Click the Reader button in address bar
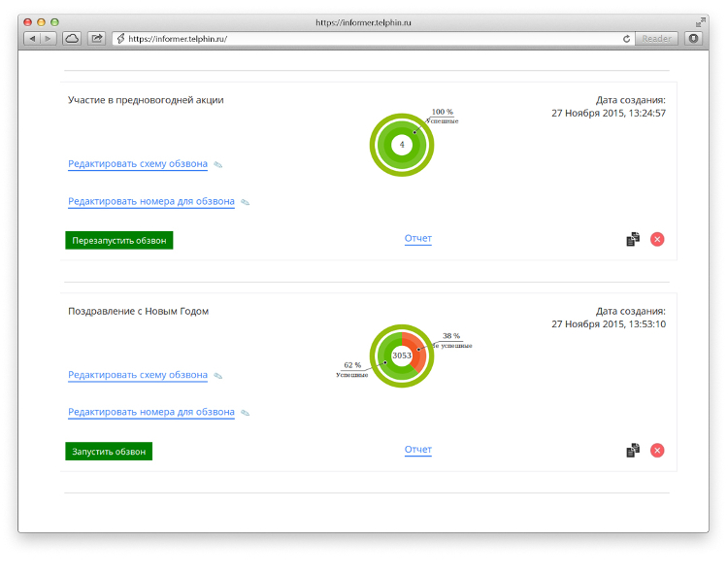728x576 pixels. tap(657, 39)
